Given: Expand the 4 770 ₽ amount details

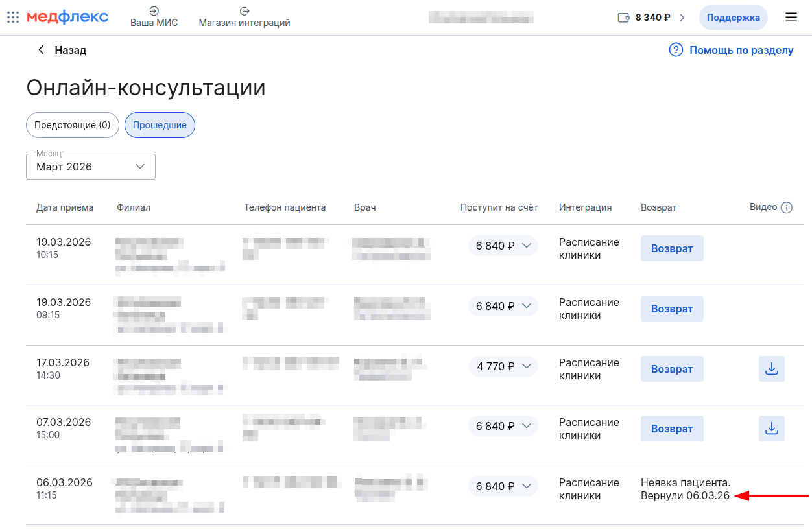Looking at the screenshot, I should point(503,366).
